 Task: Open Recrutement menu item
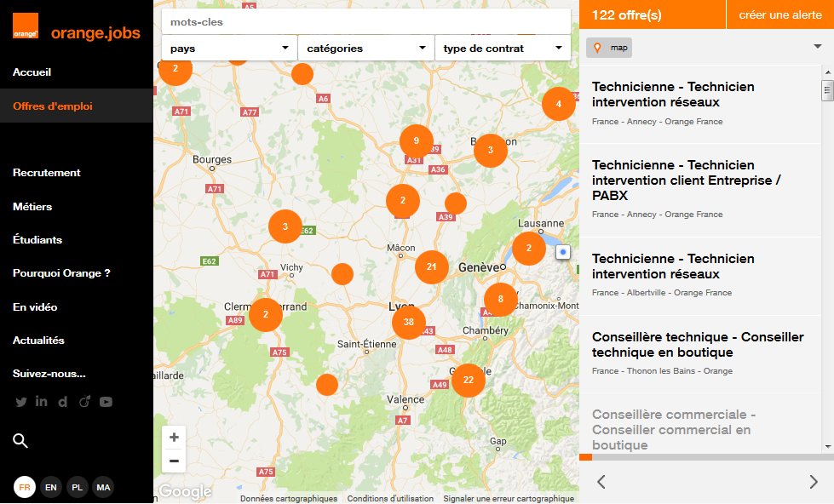pyautogui.click(x=47, y=173)
